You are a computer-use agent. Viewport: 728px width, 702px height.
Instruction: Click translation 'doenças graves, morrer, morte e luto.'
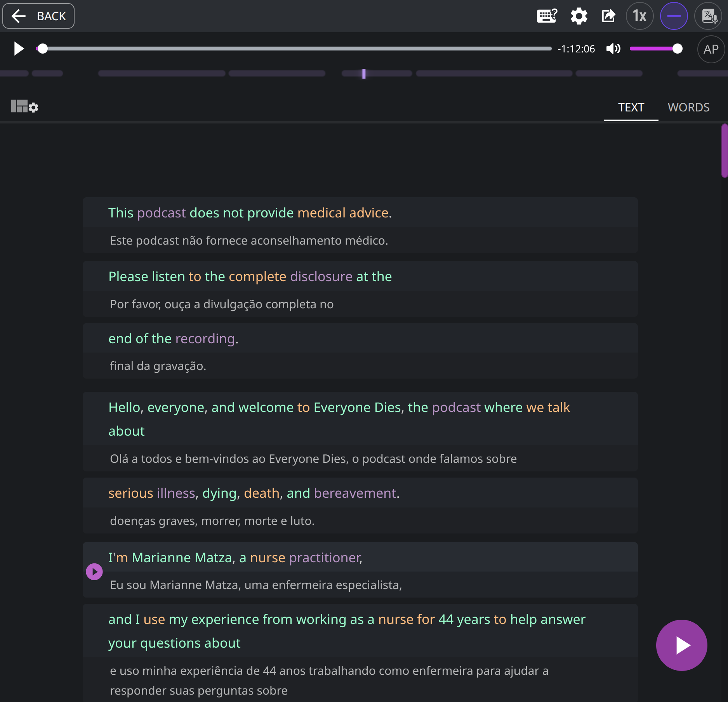click(x=212, y=521)
